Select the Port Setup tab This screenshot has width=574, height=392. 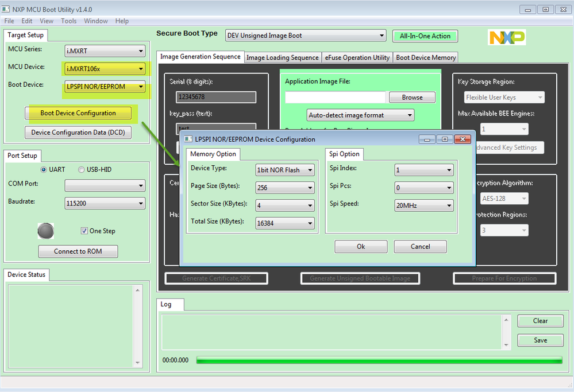point(22,156)
